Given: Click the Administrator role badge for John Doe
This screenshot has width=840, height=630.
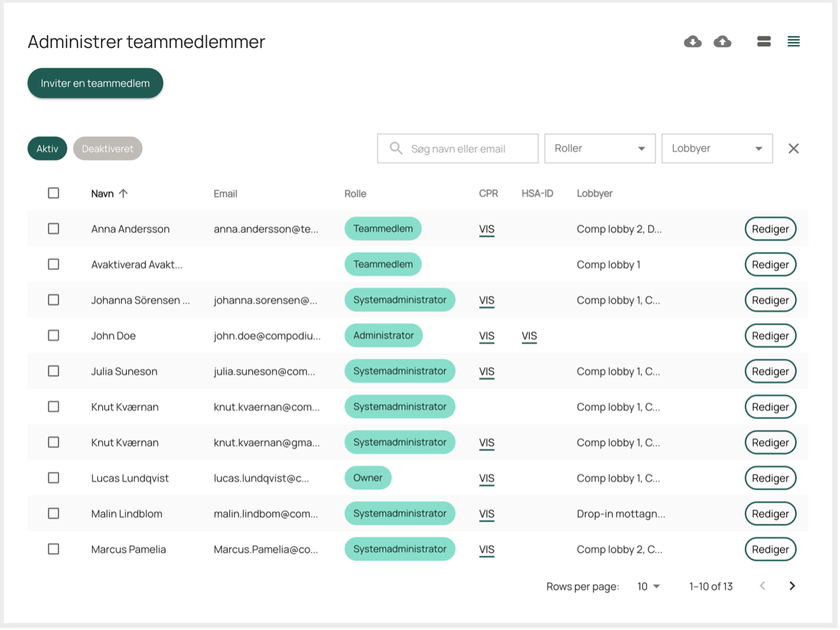Looking at the screenshot, I should point(383,335).
